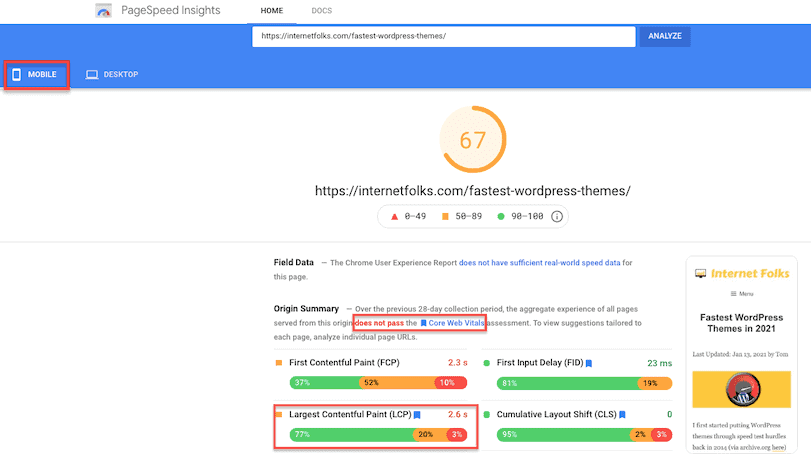Click 'Fastest WordPress Themes in 2021' preview title
Screen dimensions: 811x458
(x=742, y=323)
